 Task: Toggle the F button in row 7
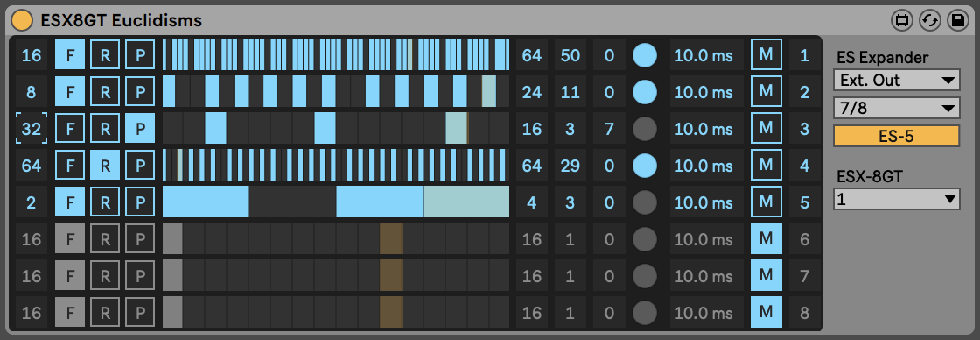(70, 275)
